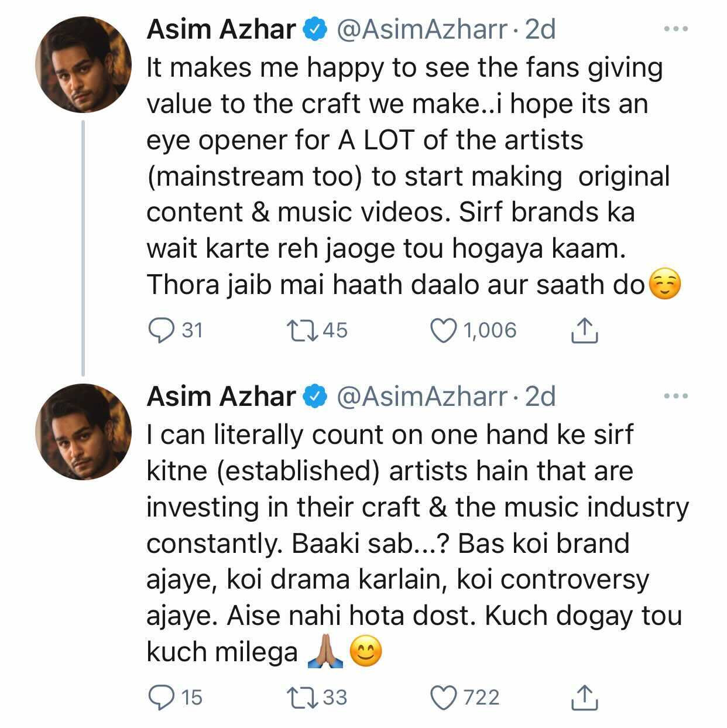The height and width of the screenshot is (728, 727).
Task: Click the verified badge on first tweet
Action: (314, 30)
